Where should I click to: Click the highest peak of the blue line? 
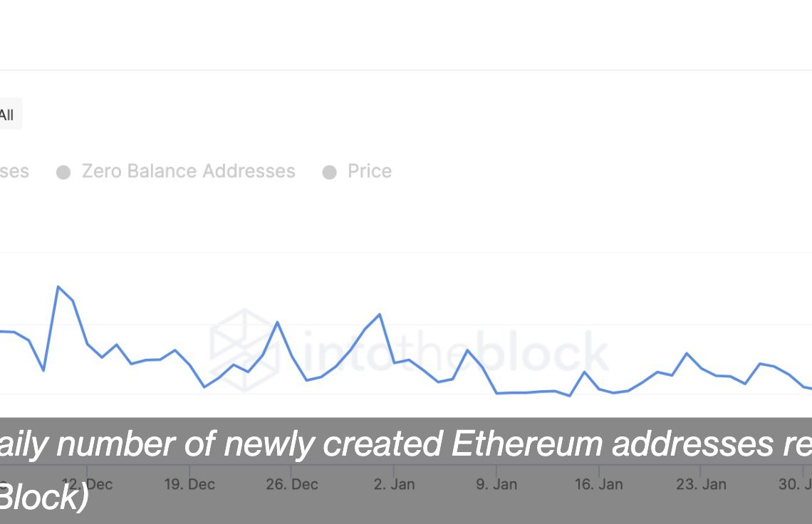(58, 286)
